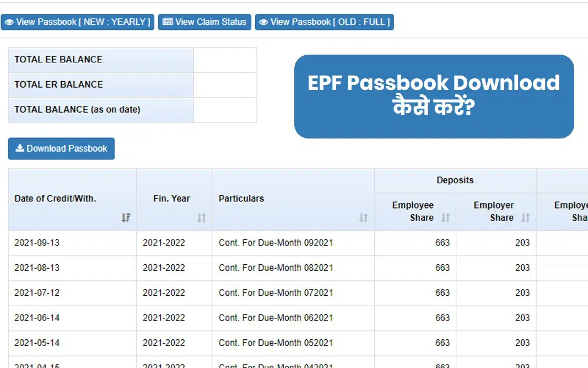This screenshot has width=588, height=368.
Task: Open View Passbook NEW YEARLY button
Action: 78,22
